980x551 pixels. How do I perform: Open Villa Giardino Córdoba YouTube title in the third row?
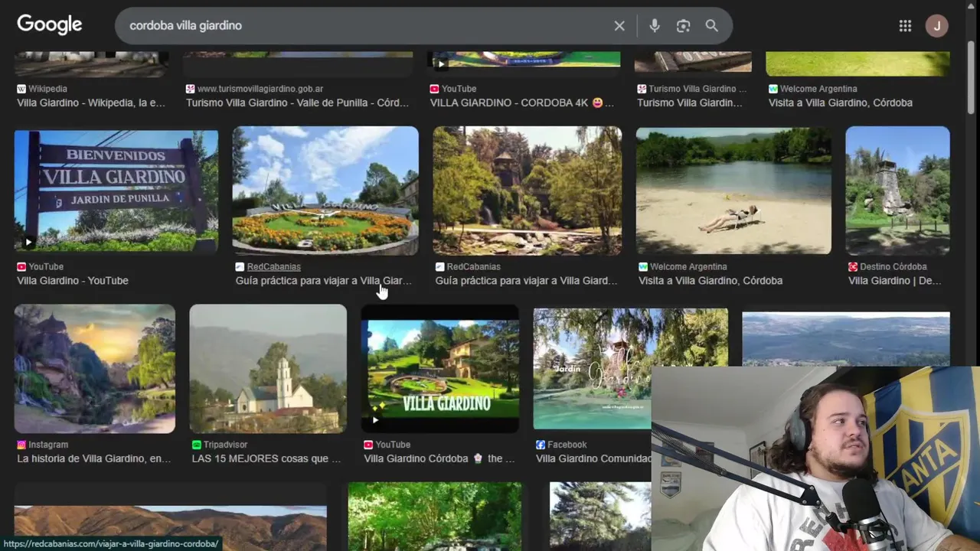[439, 458]
